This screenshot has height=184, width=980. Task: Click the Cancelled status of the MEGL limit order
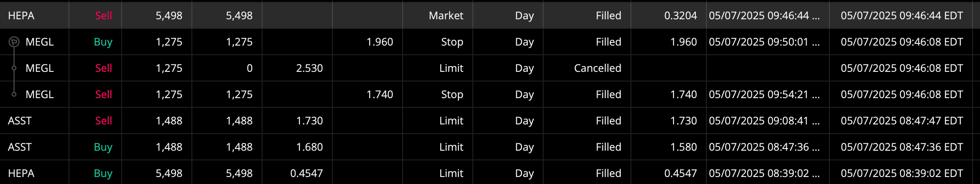597,68
